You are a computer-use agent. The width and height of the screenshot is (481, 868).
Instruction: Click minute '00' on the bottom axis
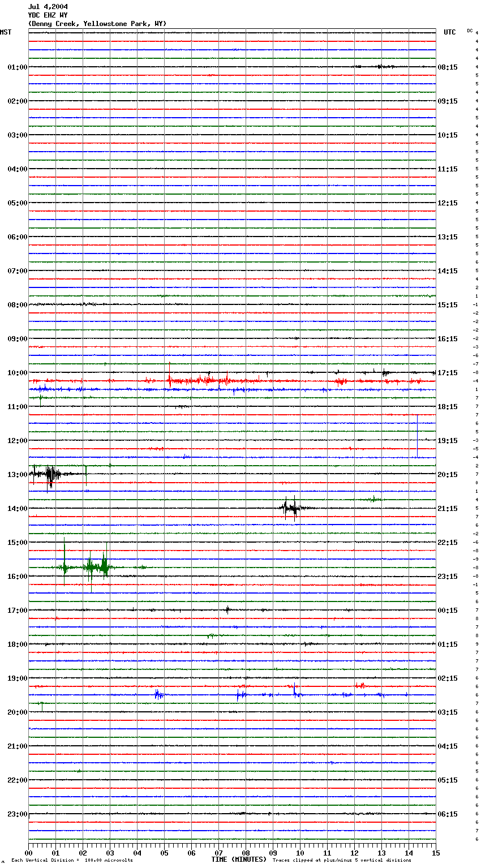tap(28, 853)
